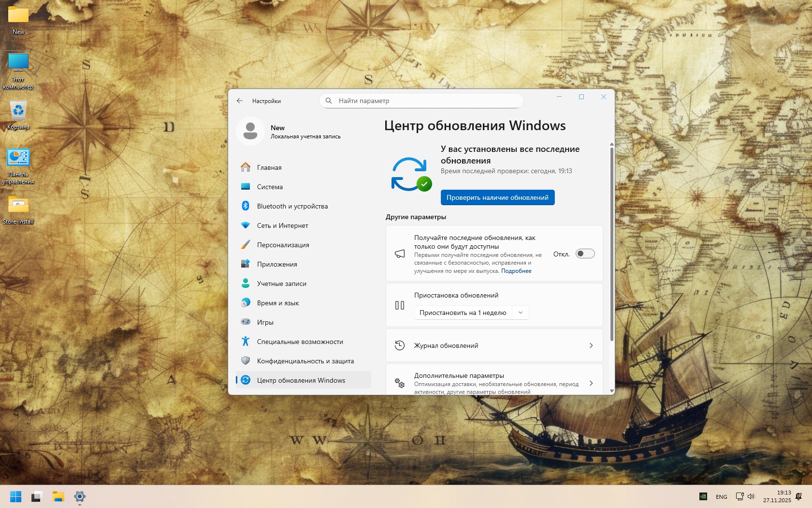Select the Store-Install desktop folder
812x508 pixels.
(18, 210)
